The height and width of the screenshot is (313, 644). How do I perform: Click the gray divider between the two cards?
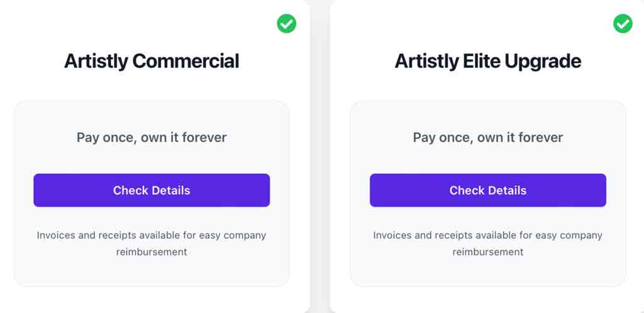click(x=320, y=156)
